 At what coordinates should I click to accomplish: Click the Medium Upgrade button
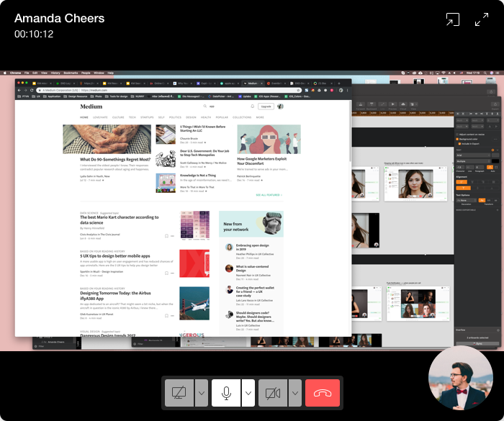tap(266, 106)
